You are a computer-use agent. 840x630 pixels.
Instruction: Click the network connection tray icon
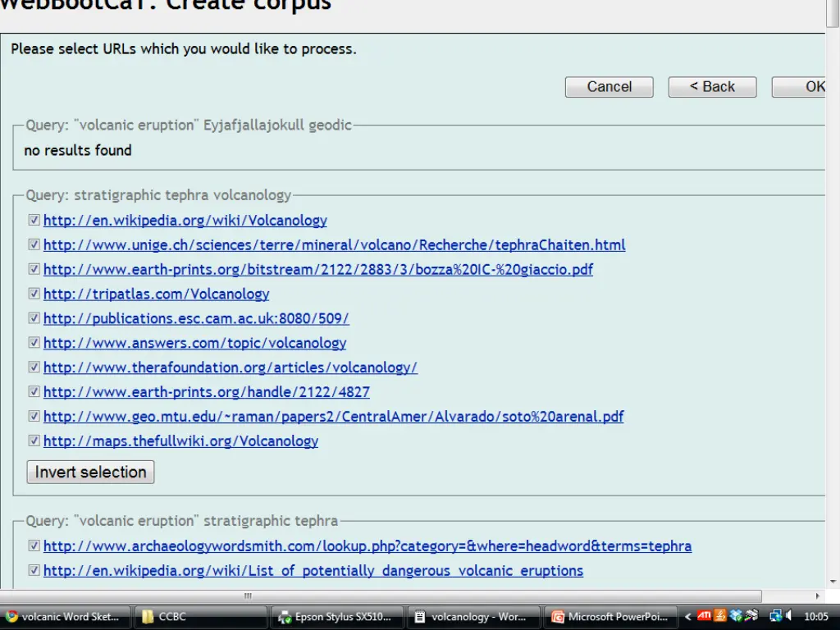774,616
